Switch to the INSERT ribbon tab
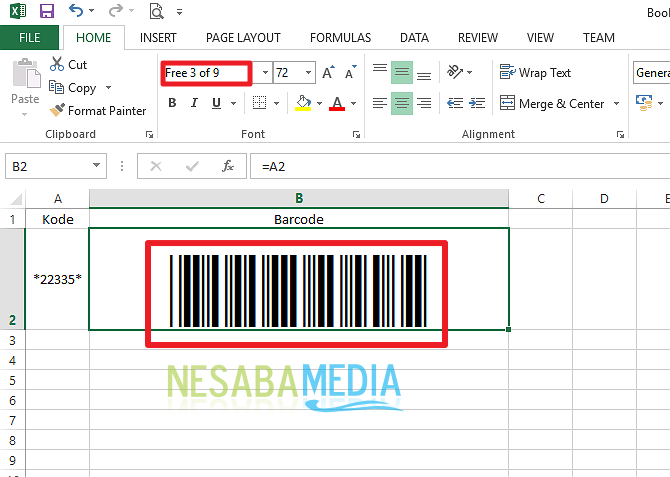 coord(158,38)
